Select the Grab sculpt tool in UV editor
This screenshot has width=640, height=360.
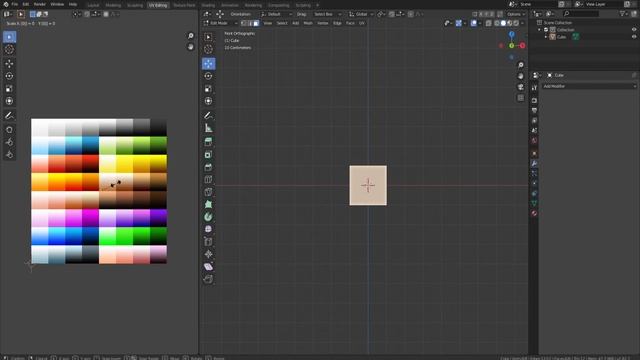tap(9, 130)
